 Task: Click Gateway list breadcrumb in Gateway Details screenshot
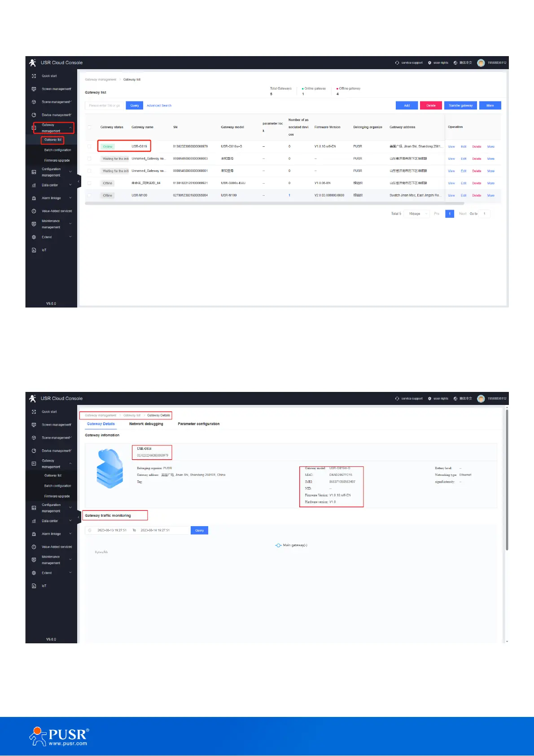[x=132, y=415]
